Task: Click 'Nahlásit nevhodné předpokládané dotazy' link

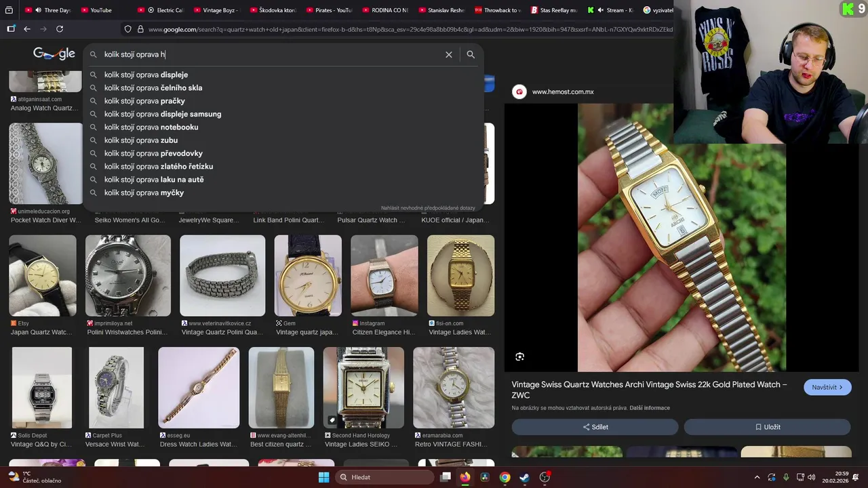Action: tap(428, 208)
